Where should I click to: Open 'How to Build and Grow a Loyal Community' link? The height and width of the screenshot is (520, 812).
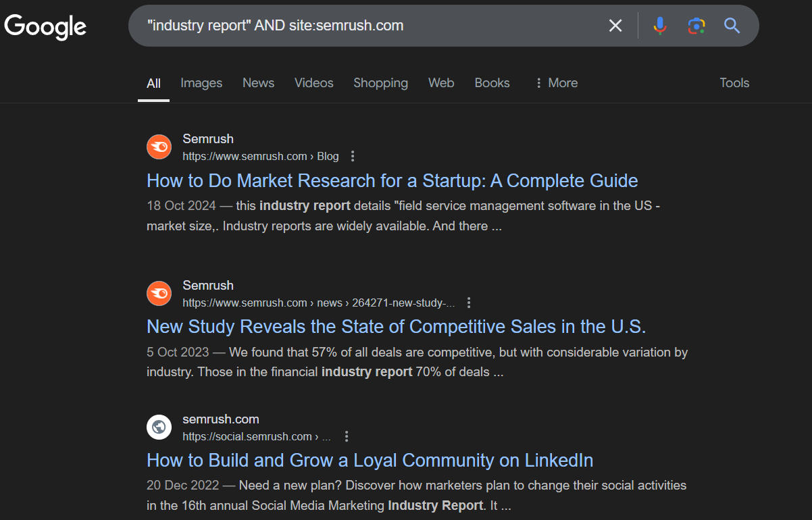(370, 461)
